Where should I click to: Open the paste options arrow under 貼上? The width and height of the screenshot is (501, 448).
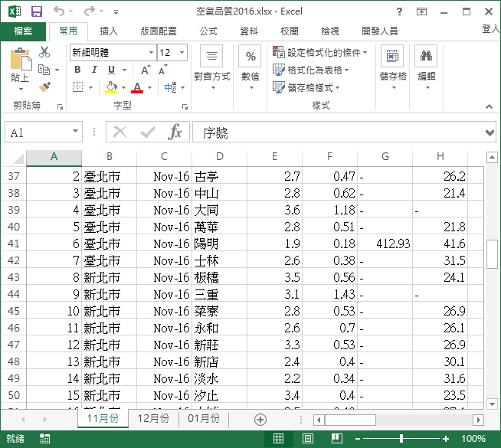[x=21, y=89]
